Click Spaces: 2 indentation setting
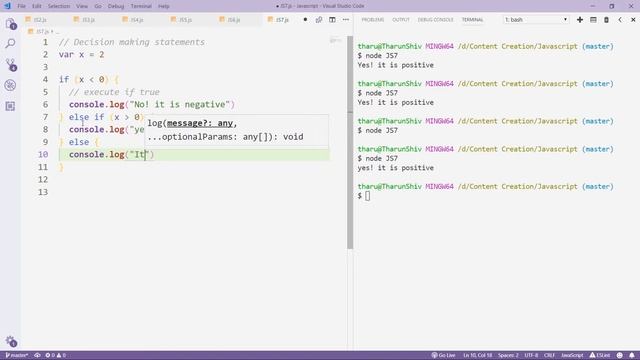Viewport: 640px width, 360px height. tap(508, 355)
